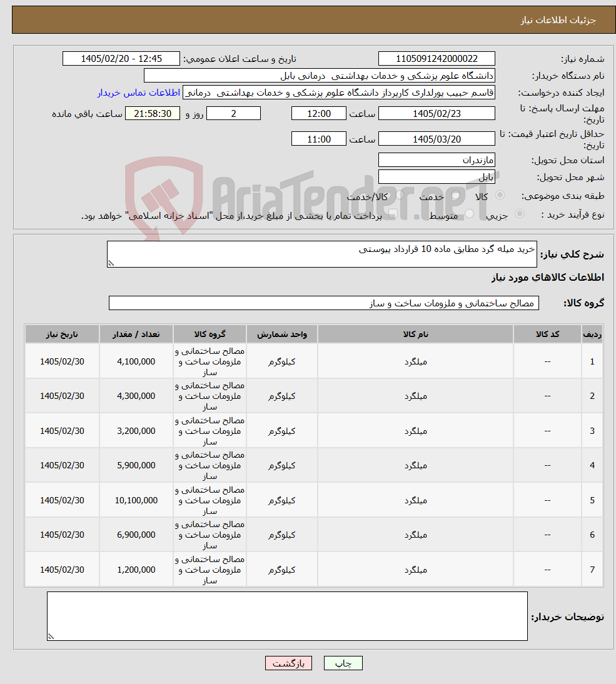Click the اطلاعات کالاهای مورد نیاز heading
The height and width of the screenshot is (684, 616).
[x=547, y=278]
